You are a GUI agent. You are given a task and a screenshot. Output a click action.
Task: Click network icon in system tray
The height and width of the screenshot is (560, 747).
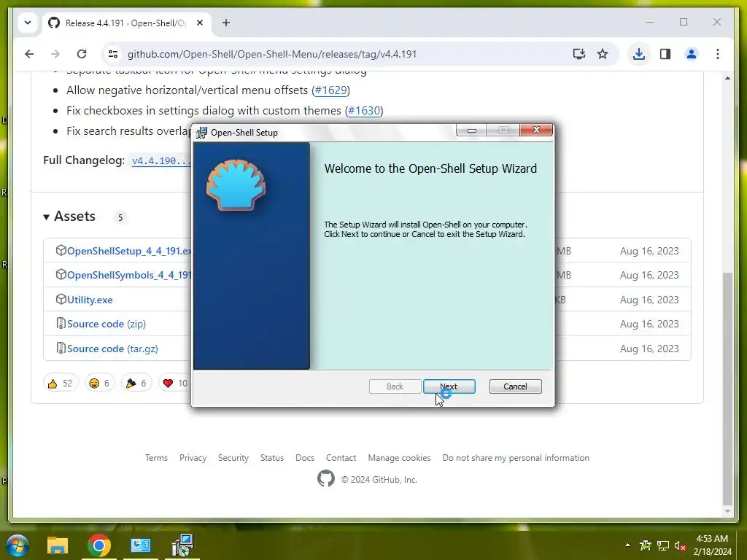(662, 545)
